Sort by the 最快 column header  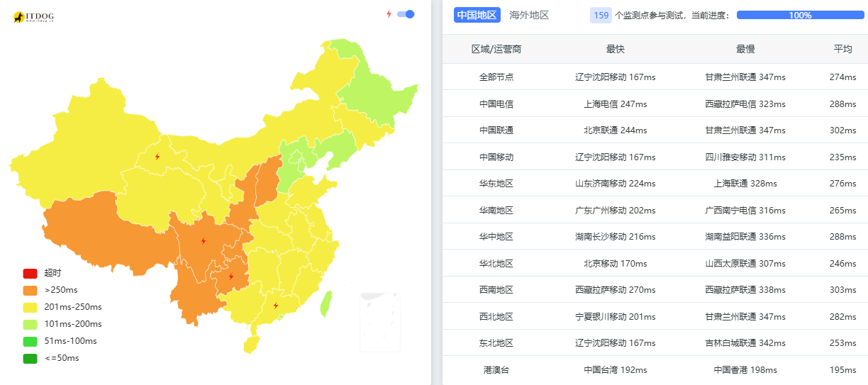point(615,49)
